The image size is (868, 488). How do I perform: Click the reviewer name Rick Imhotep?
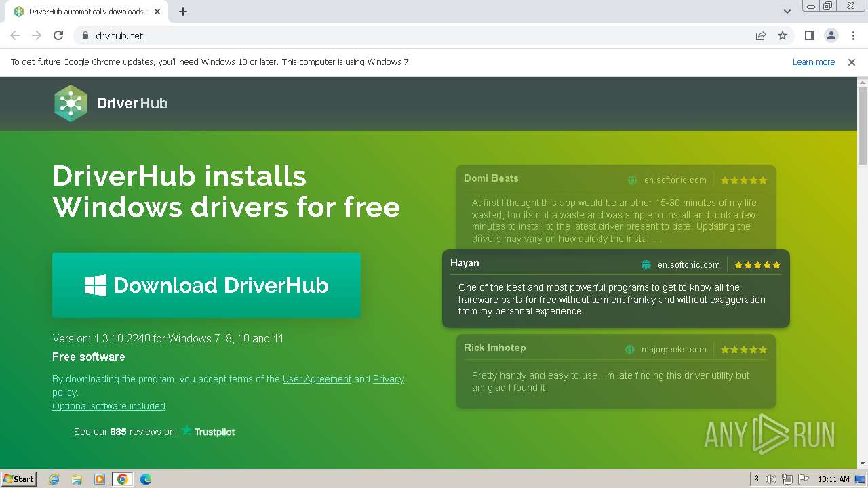495,348
